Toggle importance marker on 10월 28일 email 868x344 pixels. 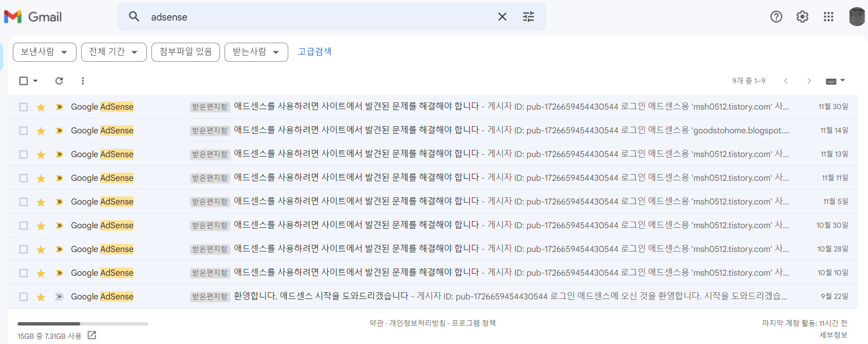(59, 249)
